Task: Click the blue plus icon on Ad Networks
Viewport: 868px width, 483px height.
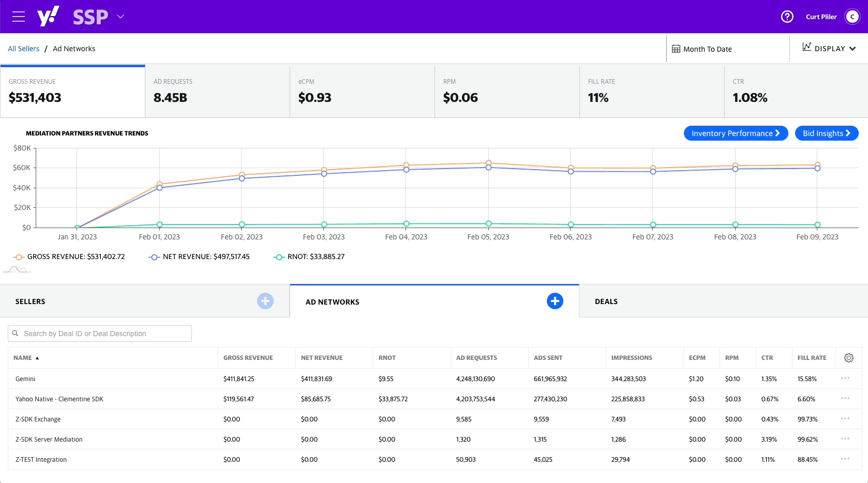Action: pyautogui.click(x=555, y=301)
